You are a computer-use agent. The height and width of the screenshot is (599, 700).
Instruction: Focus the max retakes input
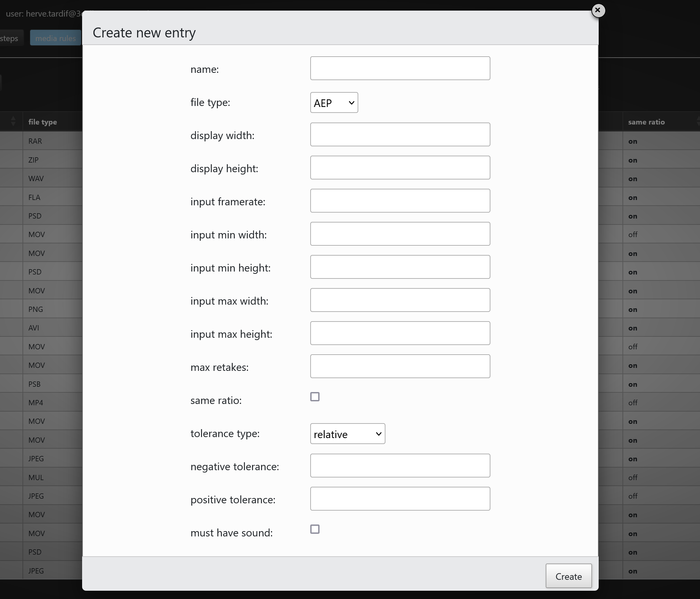click(x=400, y=367)
